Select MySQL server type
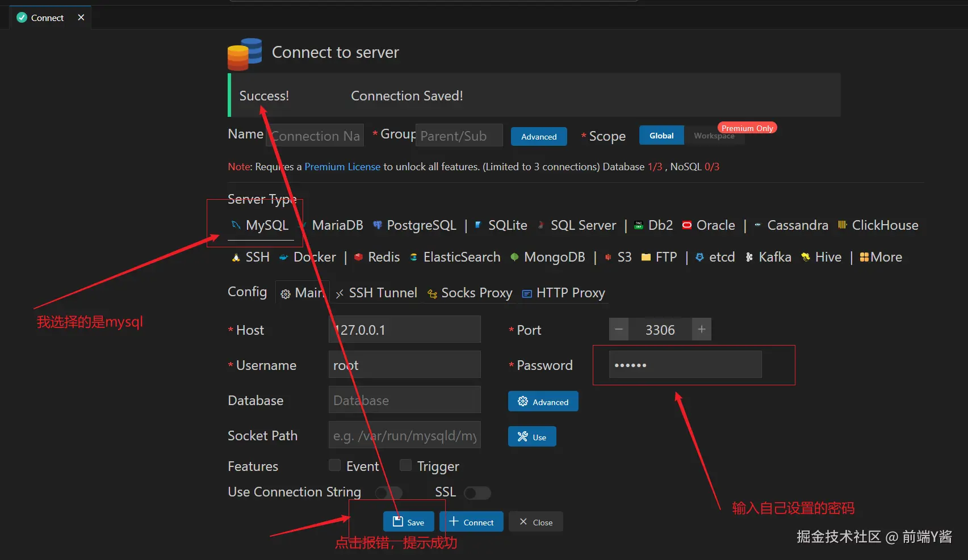 (261, 225)
